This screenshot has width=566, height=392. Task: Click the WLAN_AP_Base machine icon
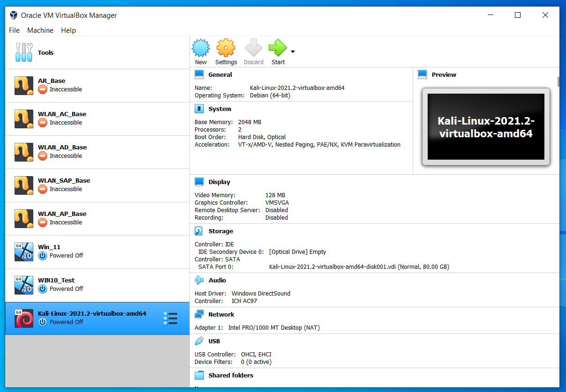pyautogui.click(x=24, y=219)
